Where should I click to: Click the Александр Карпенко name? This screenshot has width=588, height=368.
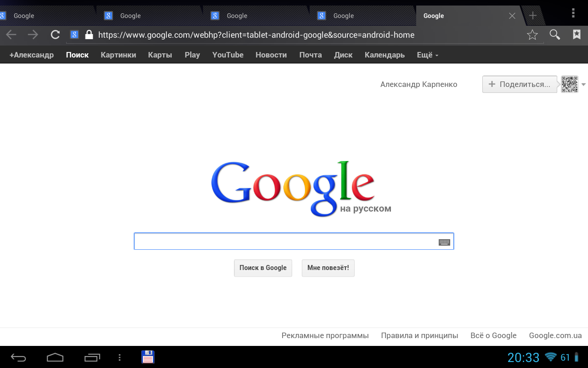[419, 84]
